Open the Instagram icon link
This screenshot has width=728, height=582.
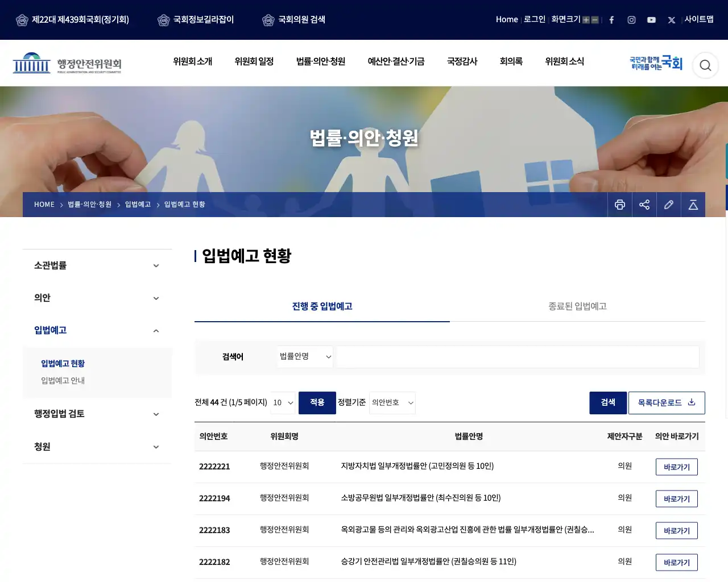[x=631, y=20]
